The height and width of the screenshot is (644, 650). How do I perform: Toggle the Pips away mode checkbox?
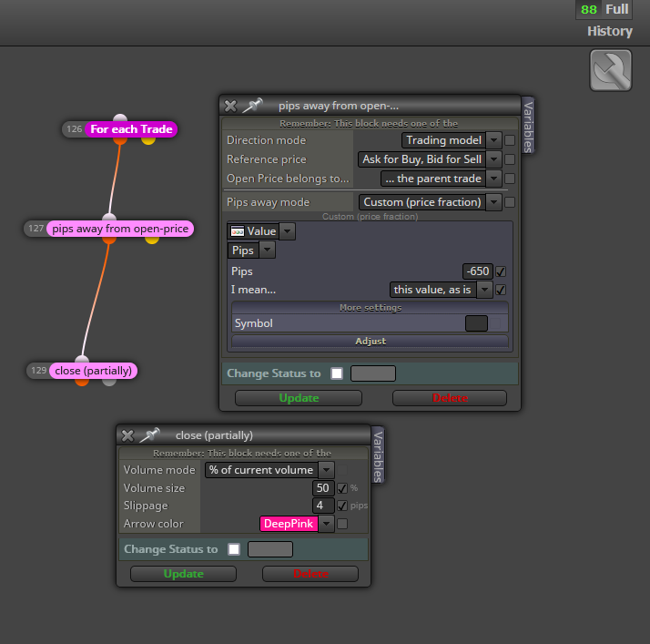(510, 202)
